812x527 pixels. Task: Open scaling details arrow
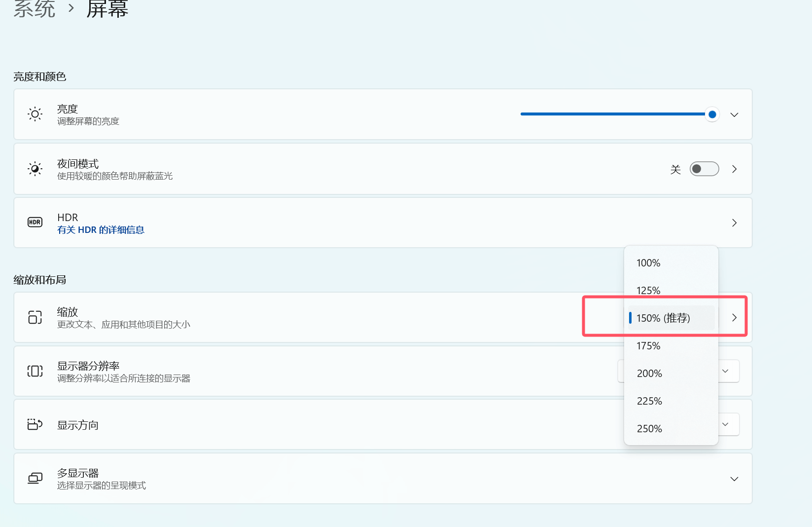point(734,317)
